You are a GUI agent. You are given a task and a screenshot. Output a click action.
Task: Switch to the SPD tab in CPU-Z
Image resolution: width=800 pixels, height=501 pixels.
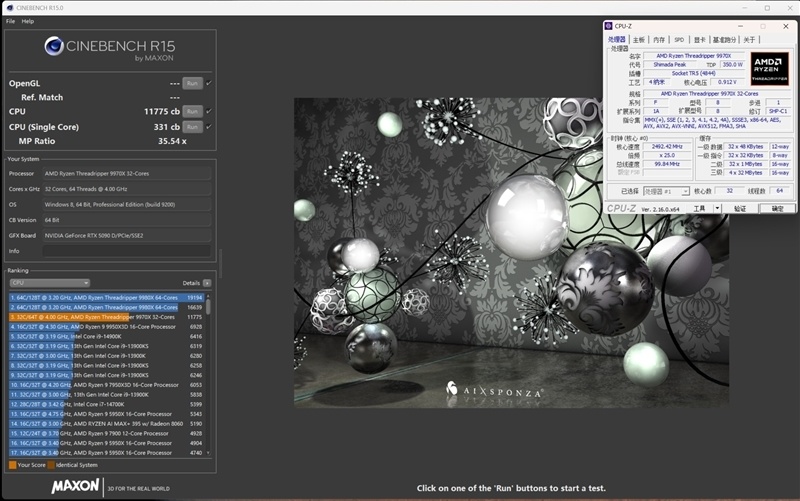pos(679,39)
